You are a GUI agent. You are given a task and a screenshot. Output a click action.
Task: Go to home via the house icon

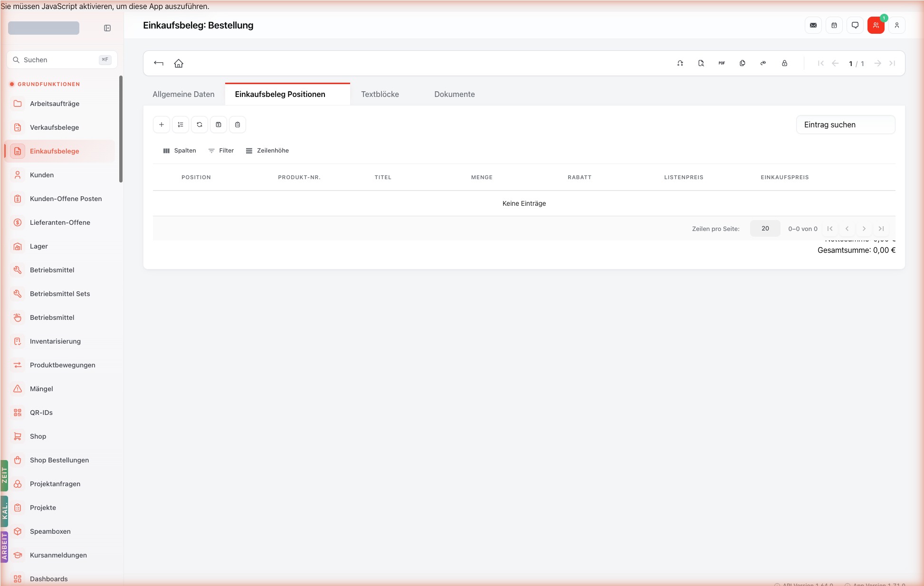click(179, 63)
